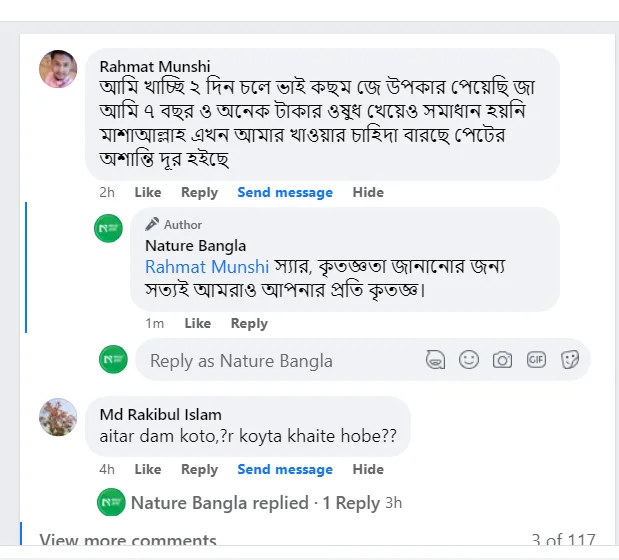Click Nature Bangla logo next to replied text
This screenshot has width=619, height=560.
[111, 502]
